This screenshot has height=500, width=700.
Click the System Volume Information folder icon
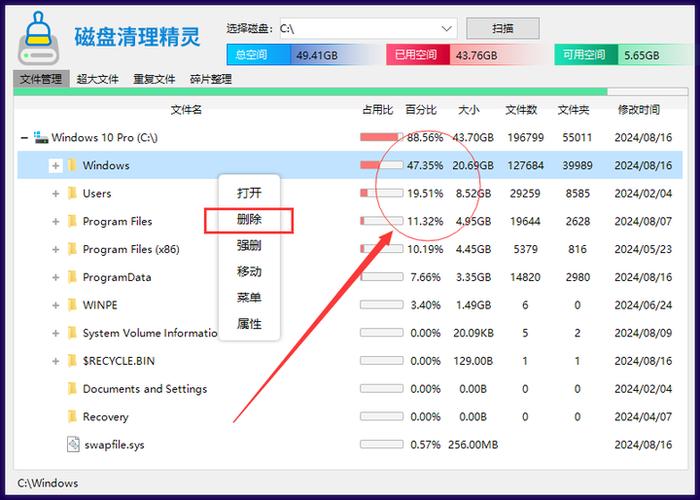(72, 333)
